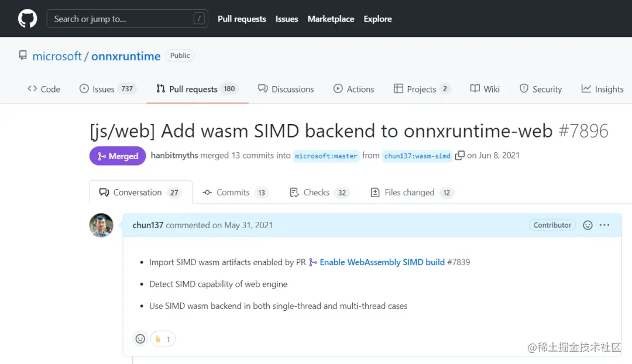Click the comment date May 31, 2021

(x=248, y=225)
